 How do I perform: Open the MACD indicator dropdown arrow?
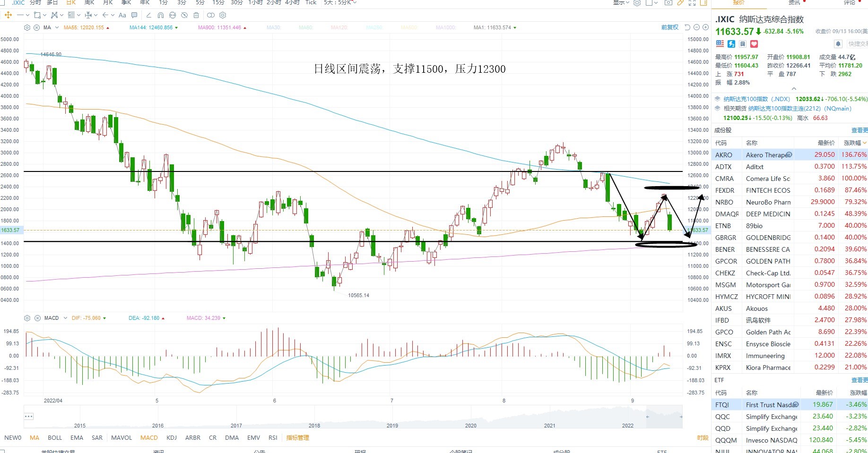click(65, 318)
